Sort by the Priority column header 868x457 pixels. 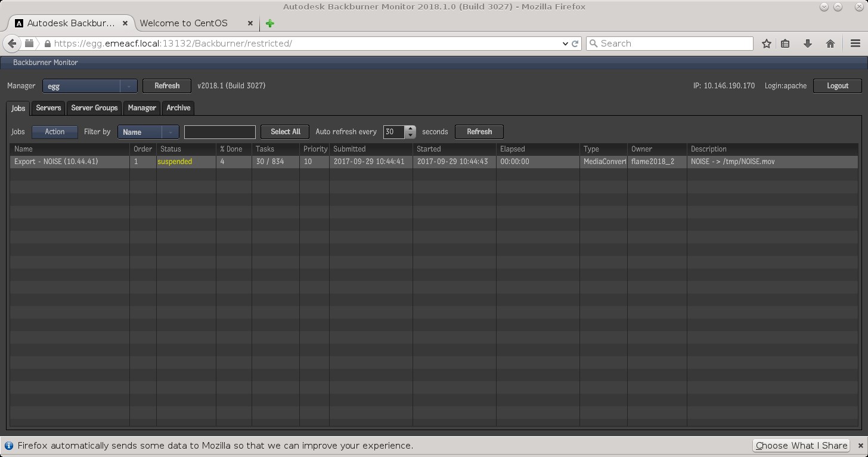pos(314,149)
